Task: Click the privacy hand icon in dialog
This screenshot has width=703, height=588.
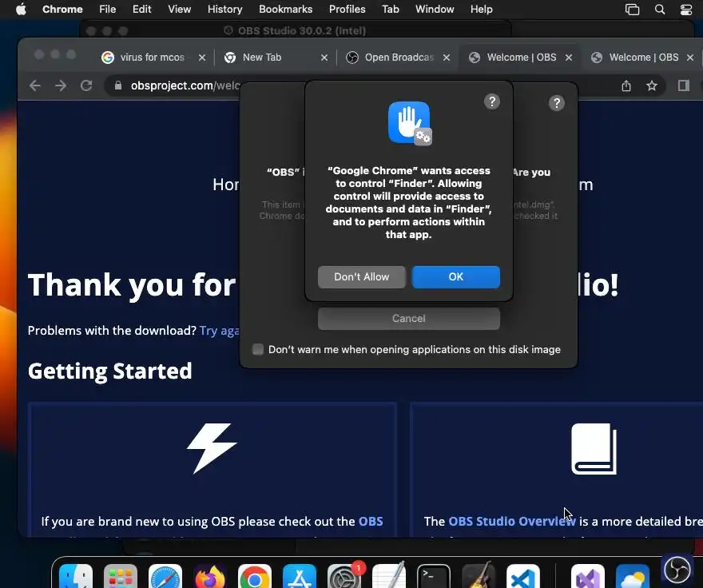Action: point(409,123)
